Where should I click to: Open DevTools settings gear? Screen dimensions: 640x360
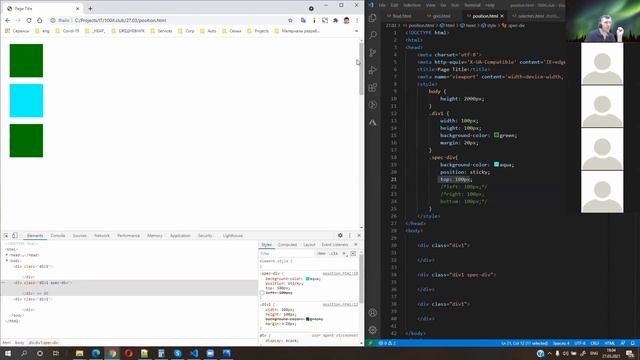click(x=340, y=236)
